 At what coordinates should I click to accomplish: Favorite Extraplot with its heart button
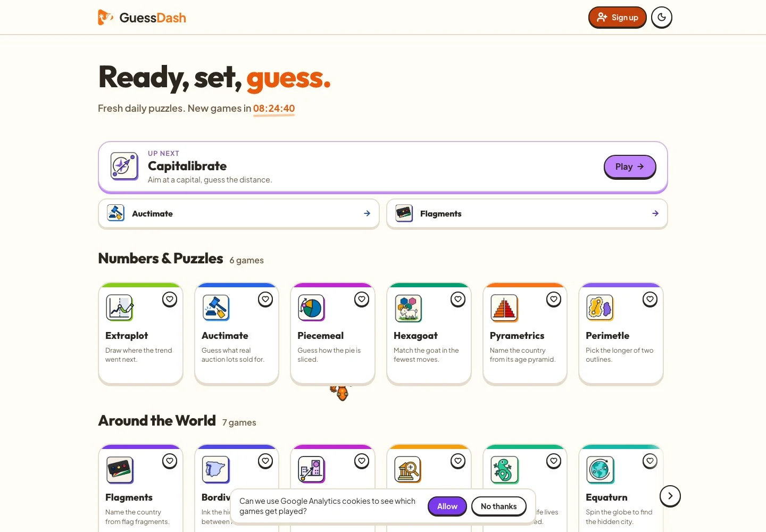point(170,300)
